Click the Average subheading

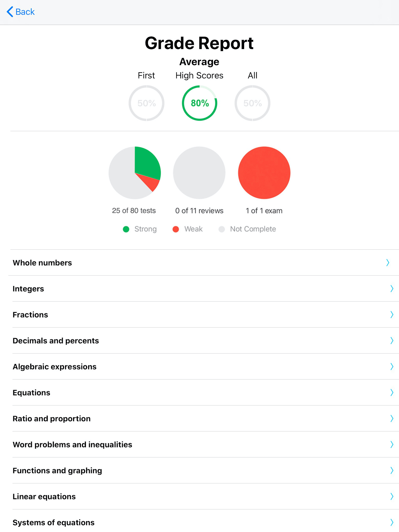tap(199, 62)
